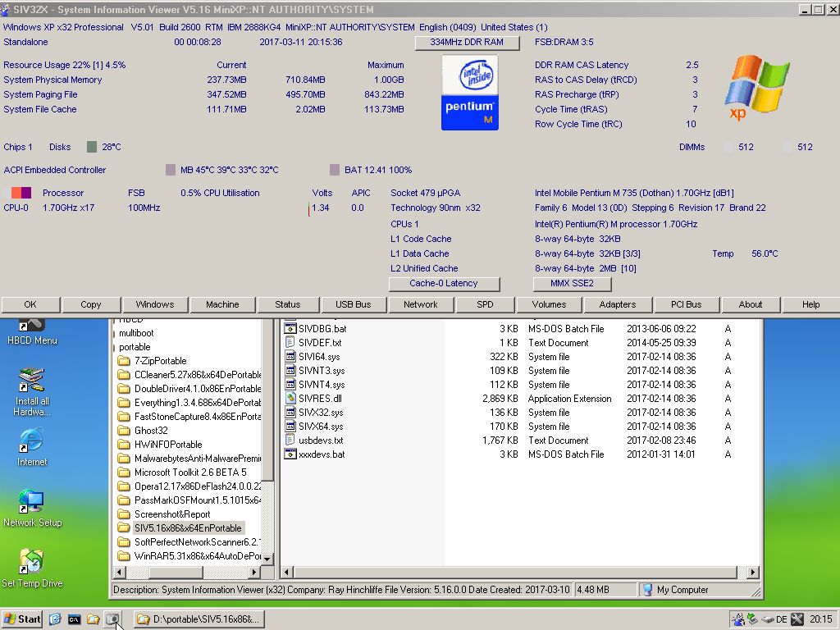Click the SIVI64.sys file icon
Screen dimensions: 840x630
290,356
